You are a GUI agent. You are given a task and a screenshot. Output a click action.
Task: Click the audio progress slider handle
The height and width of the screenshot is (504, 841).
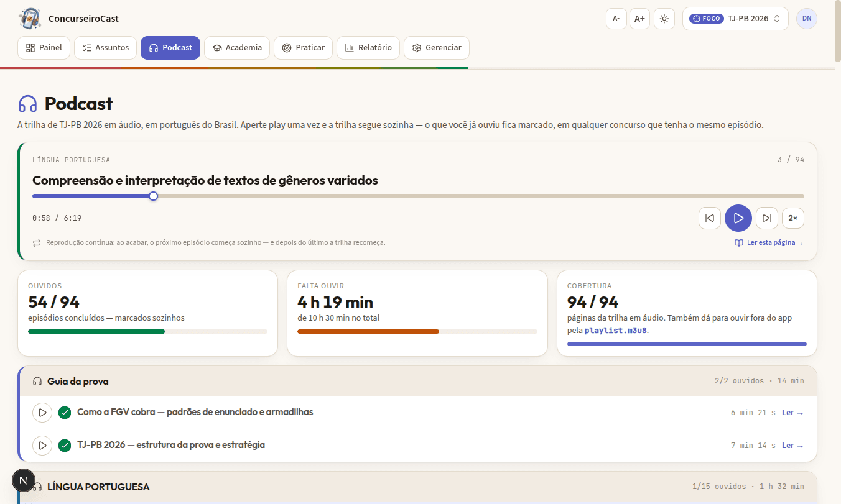point(154,196)
